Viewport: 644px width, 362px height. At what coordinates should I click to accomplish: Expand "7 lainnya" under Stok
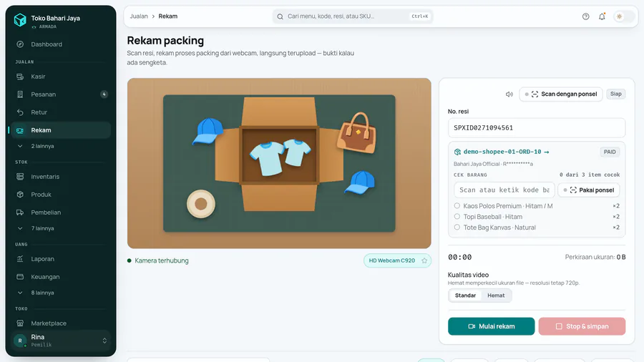60,228
